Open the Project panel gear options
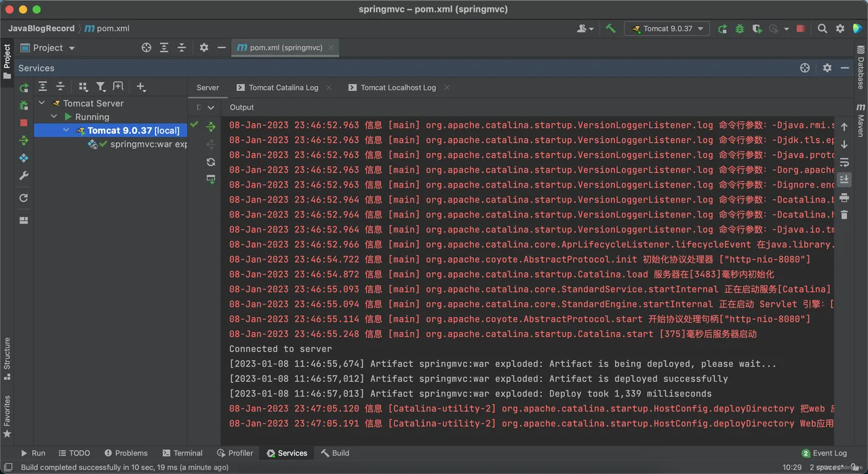Image resolution: width=868 pixels, height=474 pixels. 204,48
